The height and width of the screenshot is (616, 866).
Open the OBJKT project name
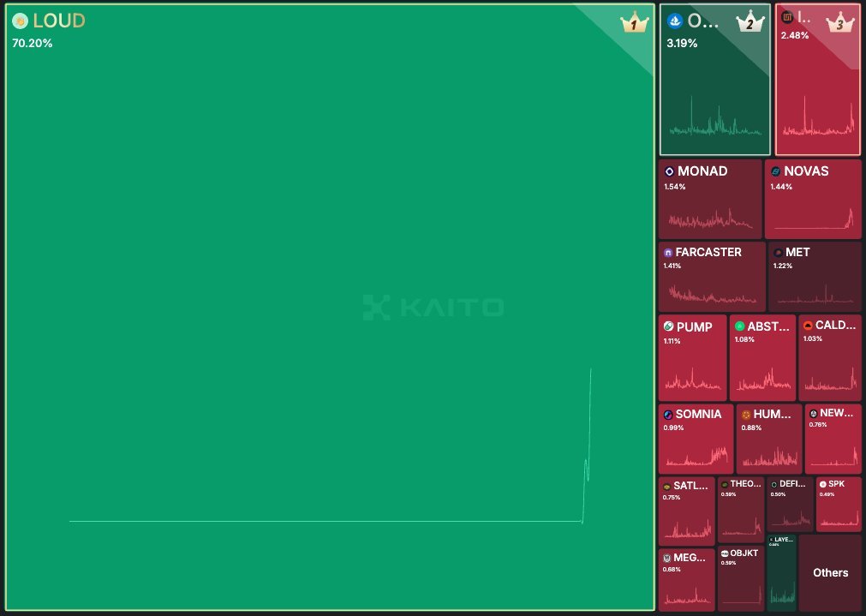coord(744,553)
